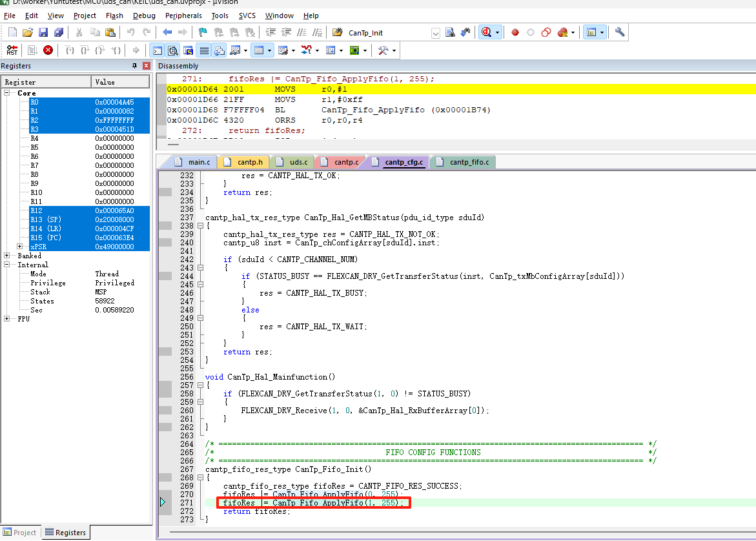Open the Analysis Windows dropdown arrow

[x=317, y=50]
